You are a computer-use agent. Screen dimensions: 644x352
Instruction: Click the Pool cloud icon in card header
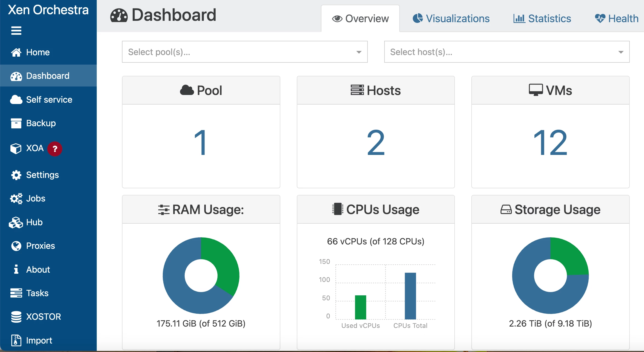click(x=187, y=90)
